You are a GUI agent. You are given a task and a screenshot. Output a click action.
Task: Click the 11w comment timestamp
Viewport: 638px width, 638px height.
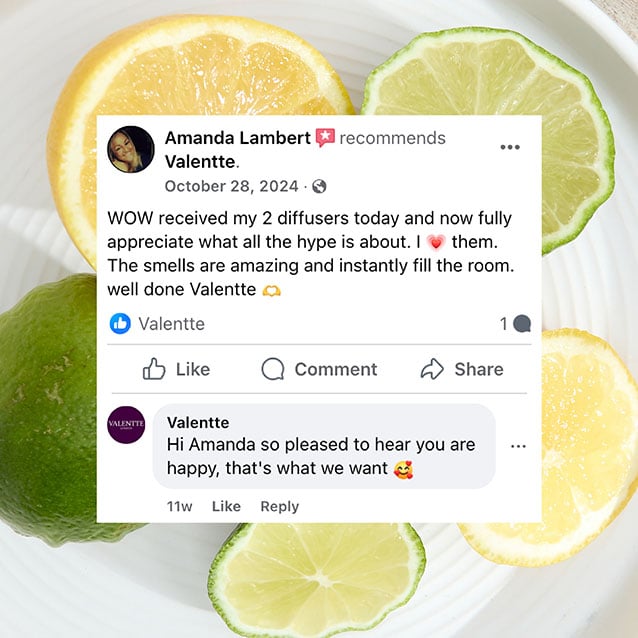pos(179,506)
